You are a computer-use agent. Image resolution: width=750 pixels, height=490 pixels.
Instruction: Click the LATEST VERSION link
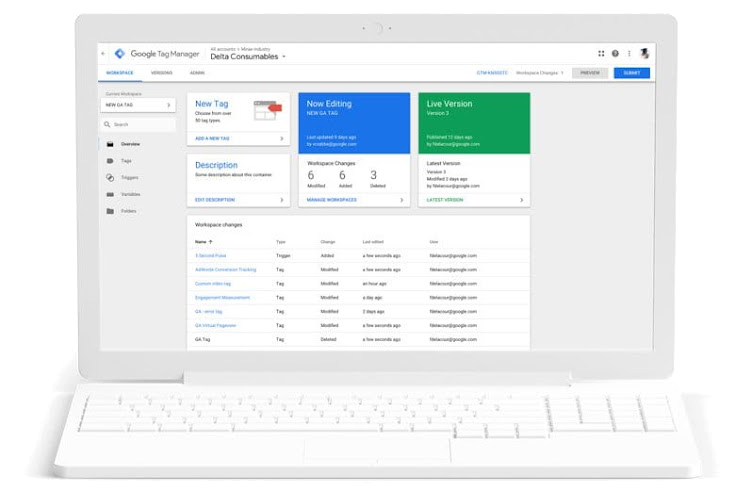click(445, 200)
